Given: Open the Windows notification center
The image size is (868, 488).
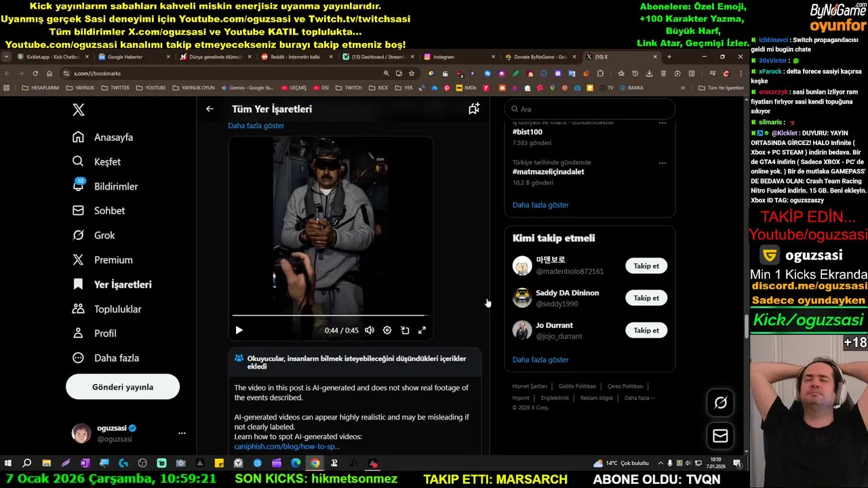Looking at the screenshot, I should coord(737,463).
